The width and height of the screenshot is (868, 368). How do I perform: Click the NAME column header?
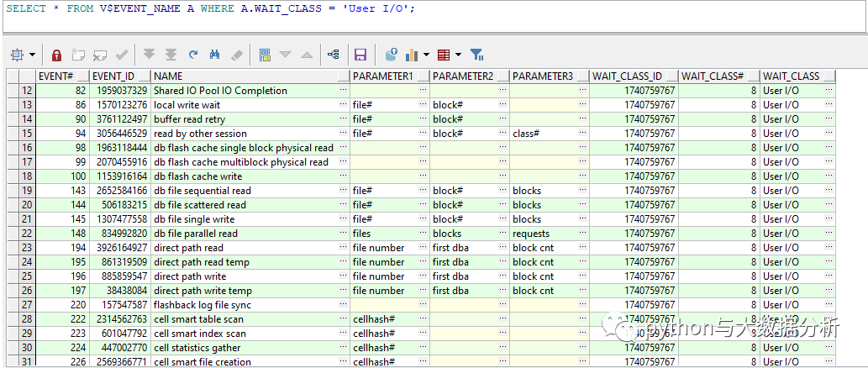(250, 76)
